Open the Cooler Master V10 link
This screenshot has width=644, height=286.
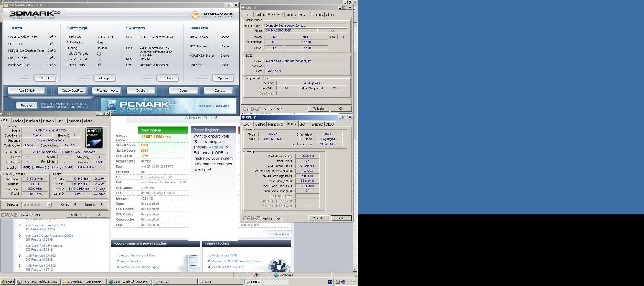(x=224, y=255)
